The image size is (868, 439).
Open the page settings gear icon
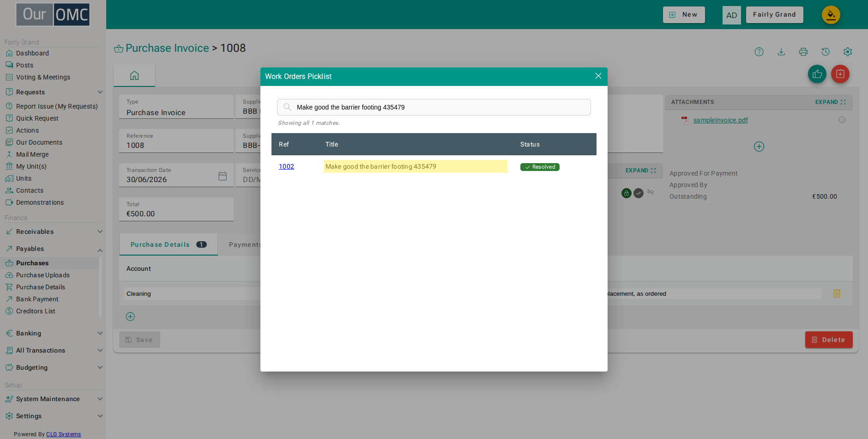click(848, 52)
